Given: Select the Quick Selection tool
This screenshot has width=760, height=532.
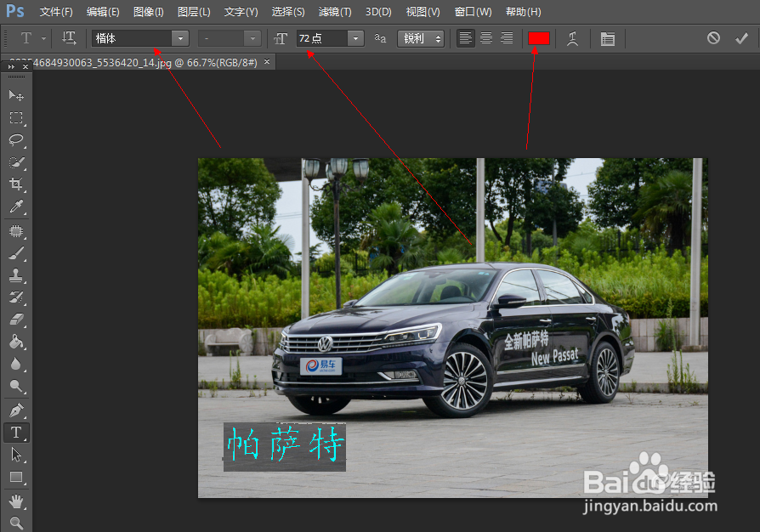Looking at the screenshot, I should point(16,162).
